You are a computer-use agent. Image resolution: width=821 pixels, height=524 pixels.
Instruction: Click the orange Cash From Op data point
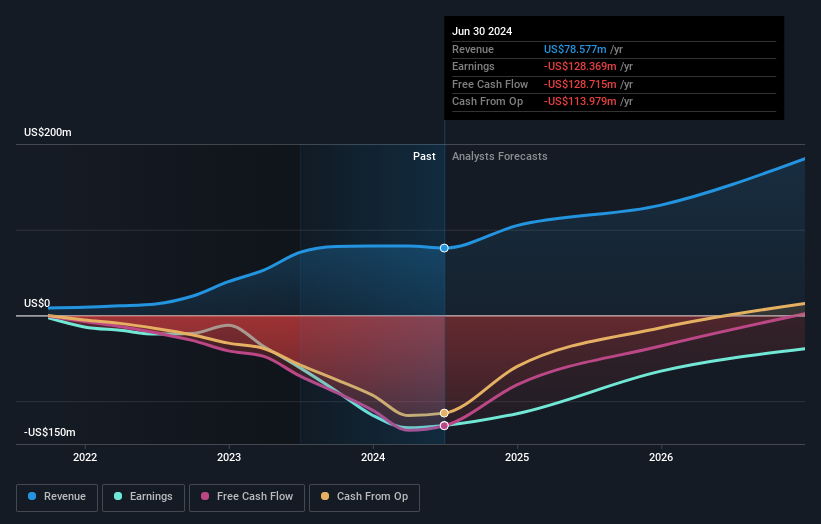click(x=444, y=414)
